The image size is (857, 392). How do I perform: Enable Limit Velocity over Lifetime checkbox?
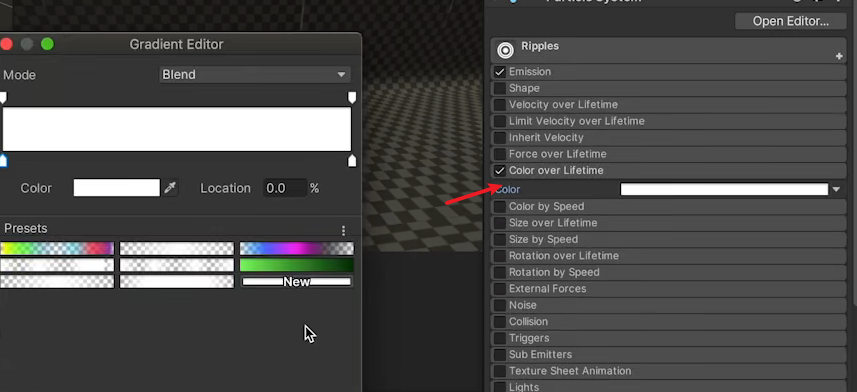[500, 121]
